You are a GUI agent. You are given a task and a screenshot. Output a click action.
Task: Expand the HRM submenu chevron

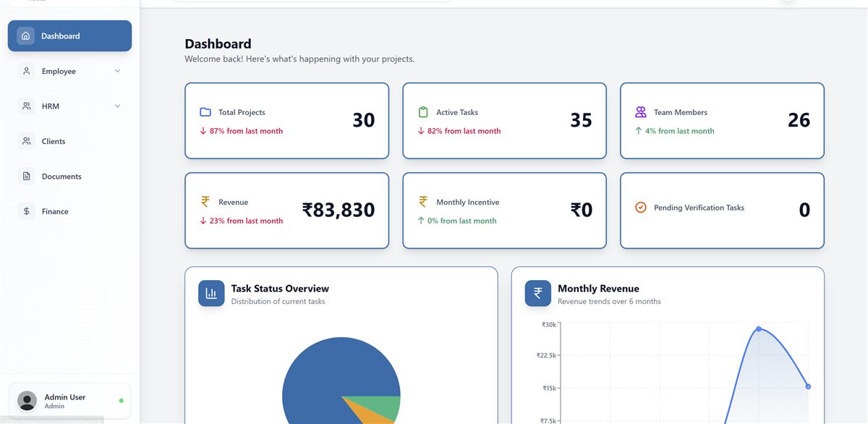click(117, 106)
